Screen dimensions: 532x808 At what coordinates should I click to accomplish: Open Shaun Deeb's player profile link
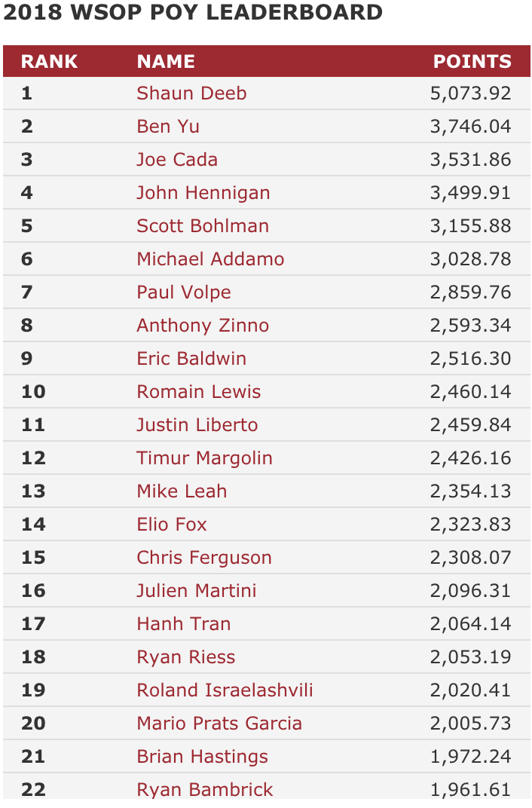pyautogui.click(x=191, y=93)
